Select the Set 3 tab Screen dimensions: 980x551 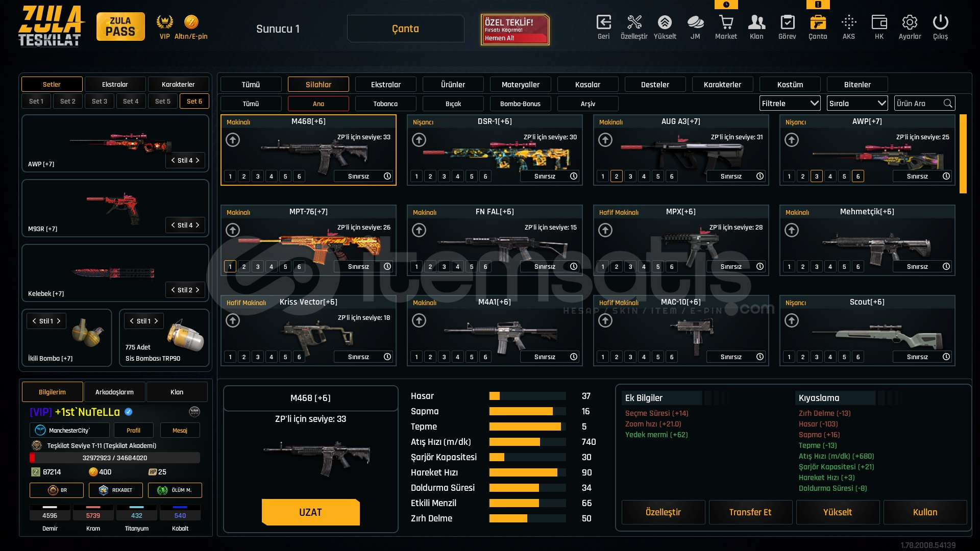(100, 101)
